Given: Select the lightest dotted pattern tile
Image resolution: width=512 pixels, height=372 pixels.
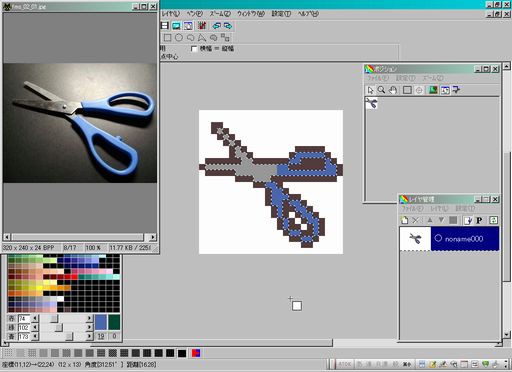Looking at the screenshot, I should (9, 353).
